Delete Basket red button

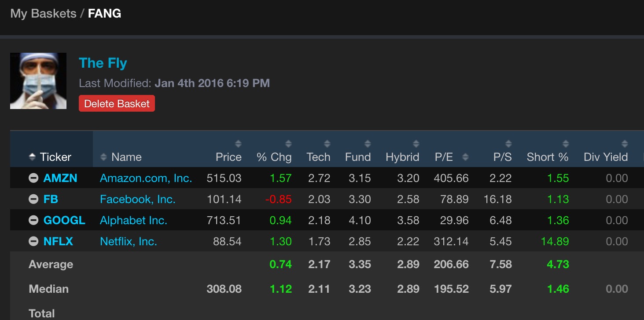[x=117, y=104]
